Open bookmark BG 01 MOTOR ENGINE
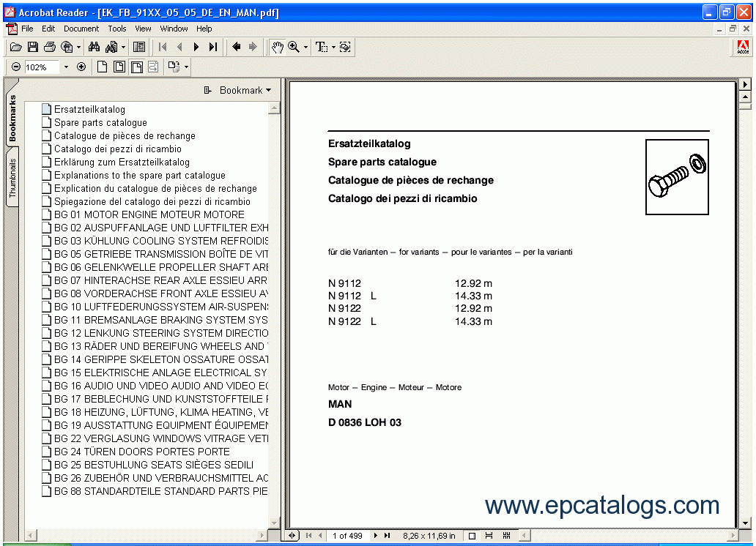Image resolution: width=756 pixels, height=546 pixels. tap(149, 214)
